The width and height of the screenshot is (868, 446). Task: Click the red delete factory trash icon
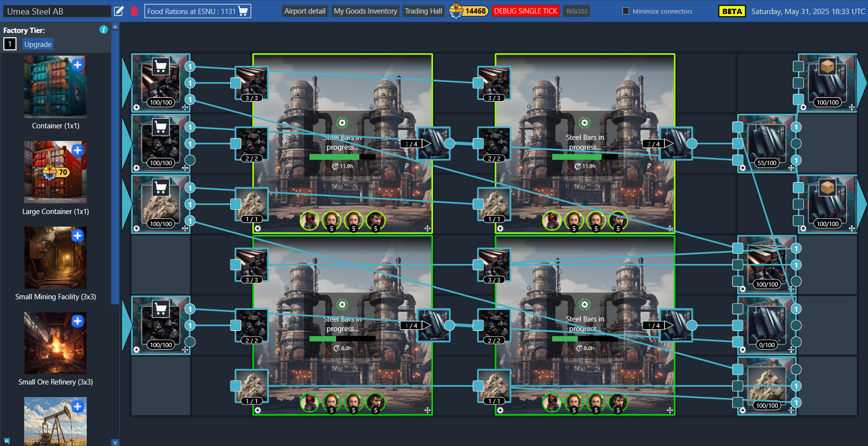134,11
